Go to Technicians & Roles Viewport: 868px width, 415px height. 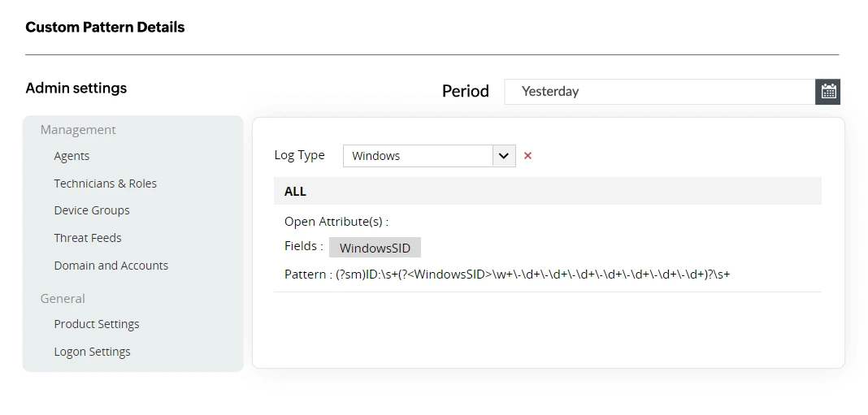point(105,184)
